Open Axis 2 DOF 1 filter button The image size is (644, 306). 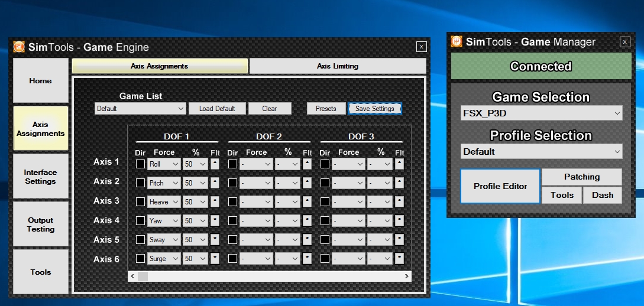(x=215, y=183)
